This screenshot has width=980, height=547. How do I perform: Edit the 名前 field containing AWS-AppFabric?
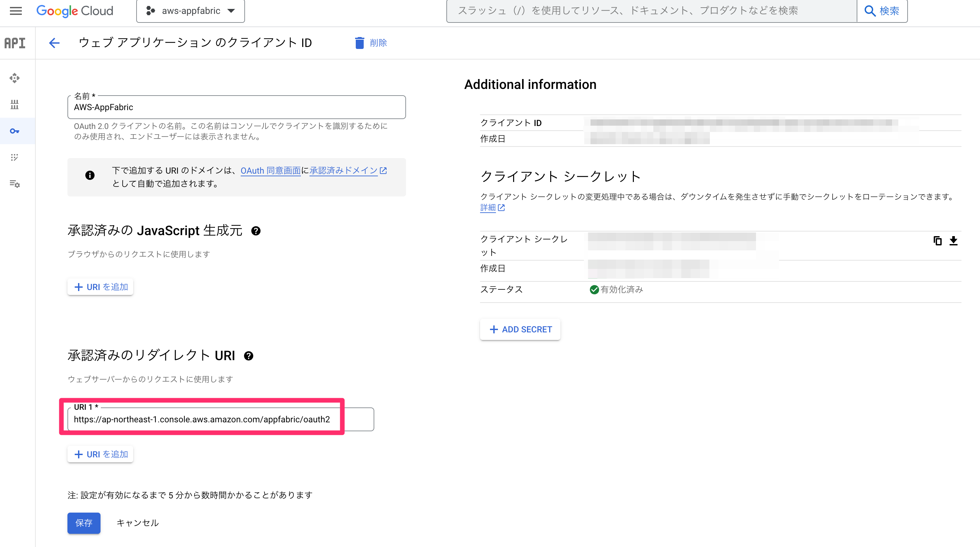tap(237, 107)
